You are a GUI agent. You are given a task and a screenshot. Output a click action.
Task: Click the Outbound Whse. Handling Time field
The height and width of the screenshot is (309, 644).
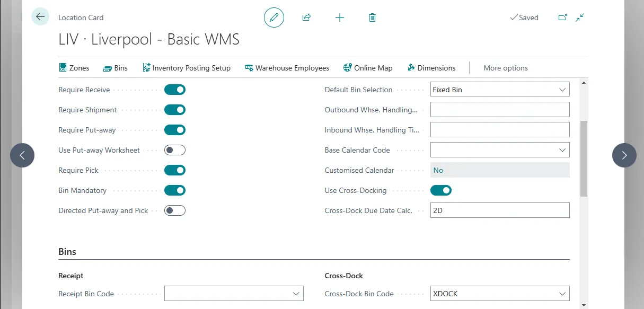(x=500, y=110)
